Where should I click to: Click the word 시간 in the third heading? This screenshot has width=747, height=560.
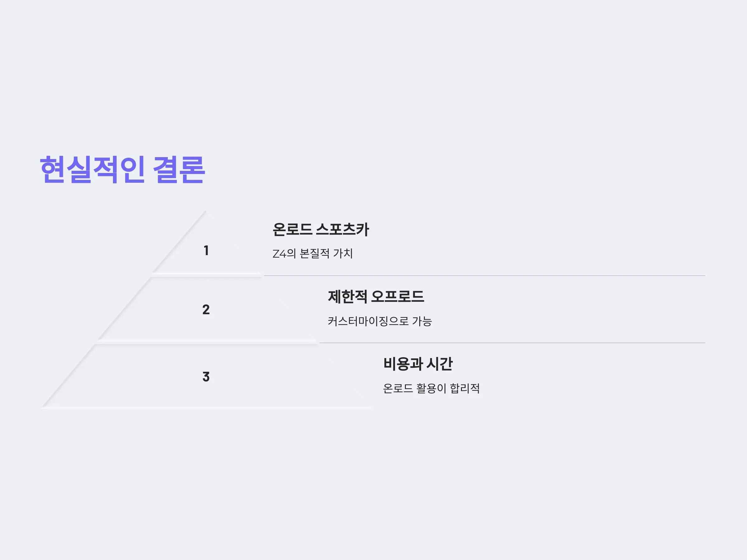pyautogui.click(x=439, y=364)
